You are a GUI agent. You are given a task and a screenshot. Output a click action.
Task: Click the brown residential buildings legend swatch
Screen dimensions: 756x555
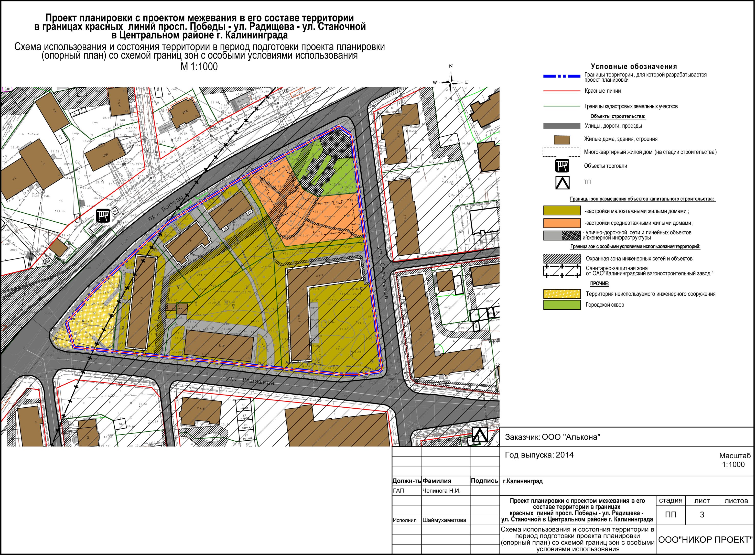[562, 139]
